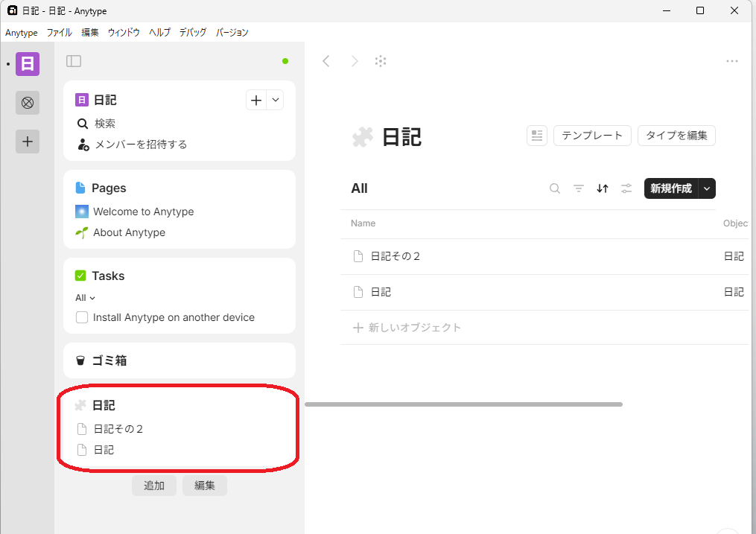The image size is (756, 534).
Task: Click the plus to create new object in sidebar
Action: point(256,101)
